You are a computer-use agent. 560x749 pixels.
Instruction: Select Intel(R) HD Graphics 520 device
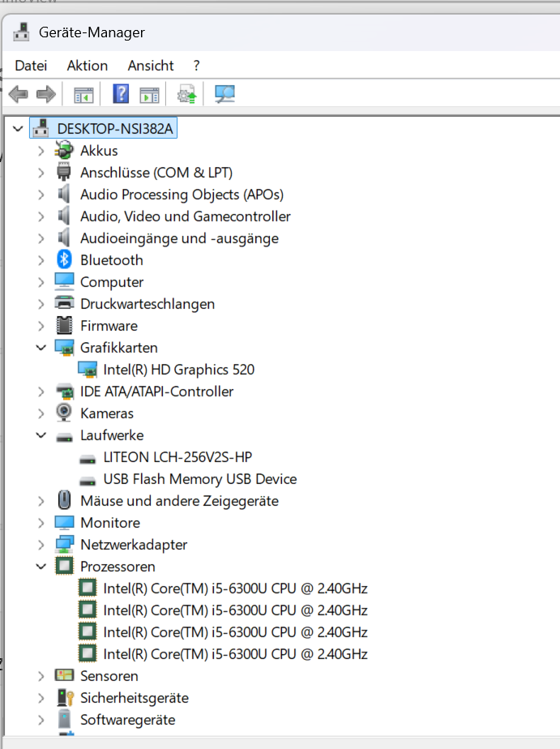pos(179,370)
